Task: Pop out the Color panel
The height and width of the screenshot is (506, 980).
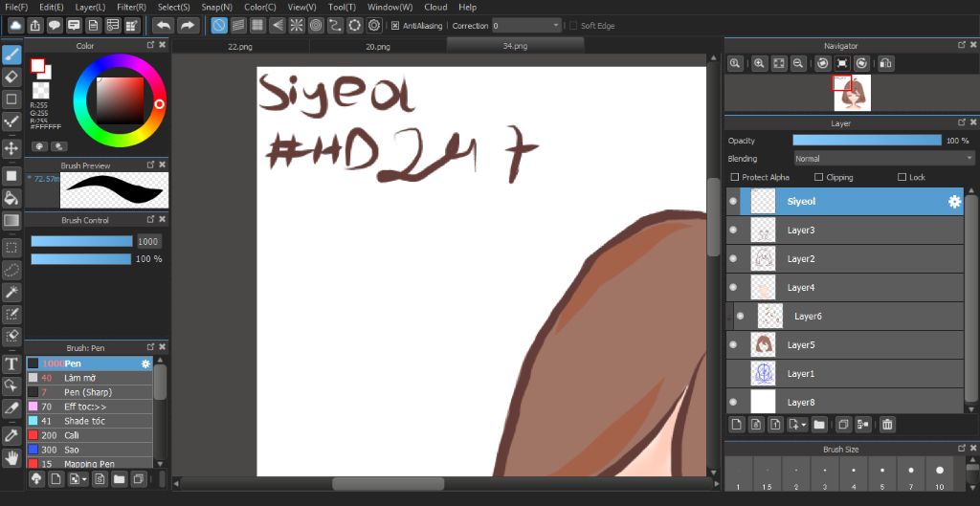Action: click(150, 45)
